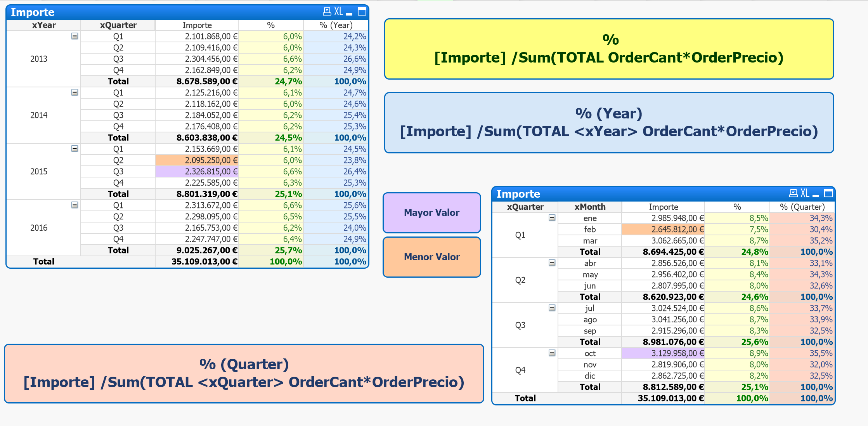Screen dimensions: 868x426
Task: Click highlighted value 2.645.812,00 €
Action: pyautogui.click(x=663, y=230)
